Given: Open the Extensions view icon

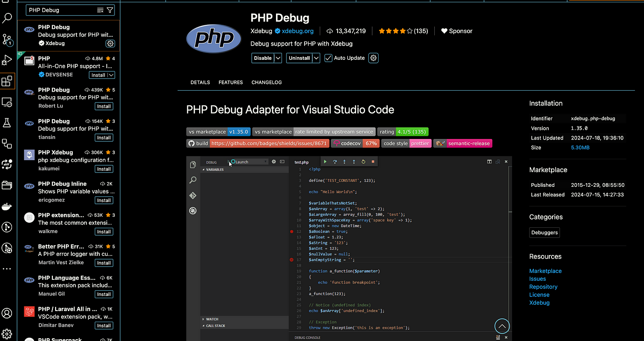Looking at the screenshot, I should 7,81.
